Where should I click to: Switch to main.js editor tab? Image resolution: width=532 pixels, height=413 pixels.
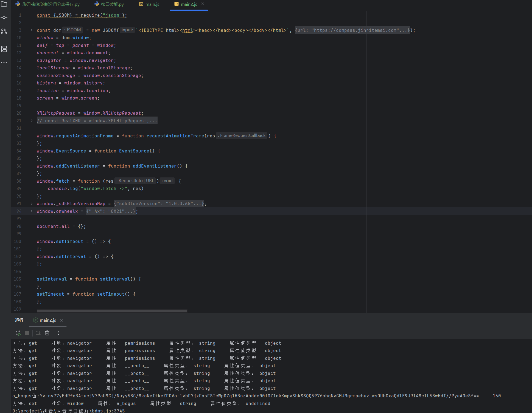click(149, 4)
